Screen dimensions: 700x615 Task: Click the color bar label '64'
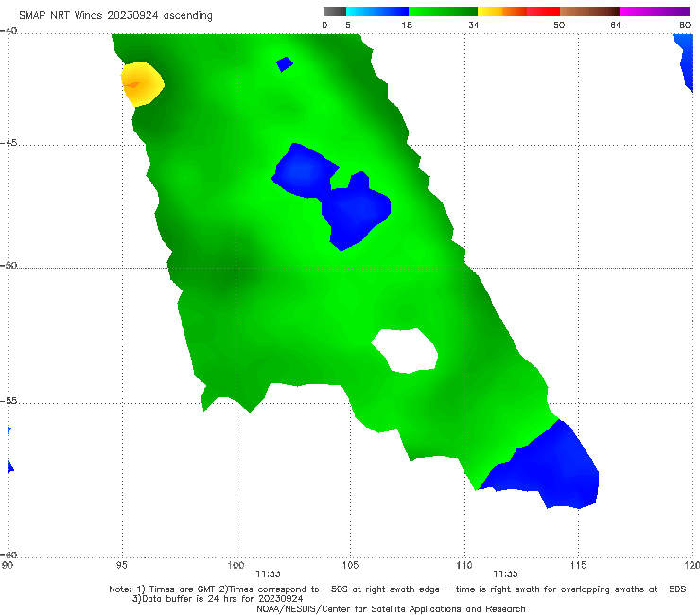point(616,25)
